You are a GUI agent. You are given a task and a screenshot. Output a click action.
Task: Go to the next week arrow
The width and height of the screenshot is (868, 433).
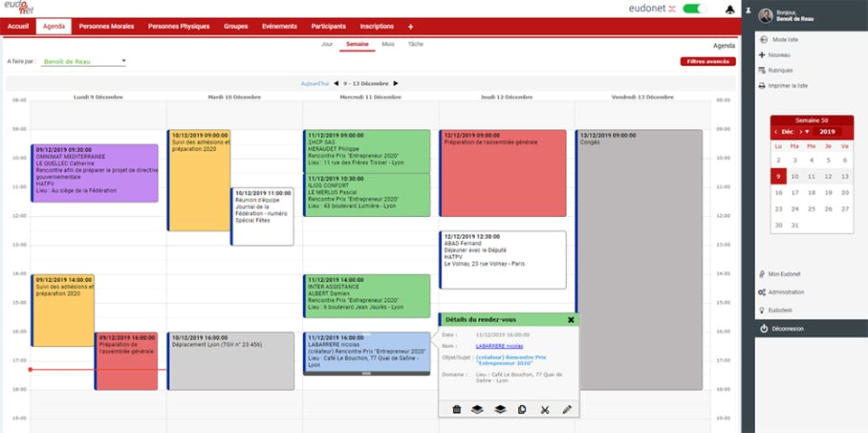[396, 83]
